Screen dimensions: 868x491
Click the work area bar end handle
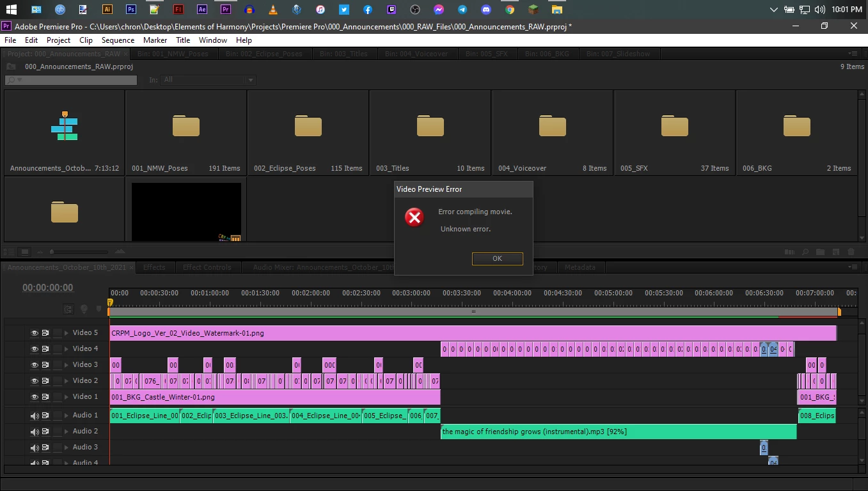click(839, 312)
